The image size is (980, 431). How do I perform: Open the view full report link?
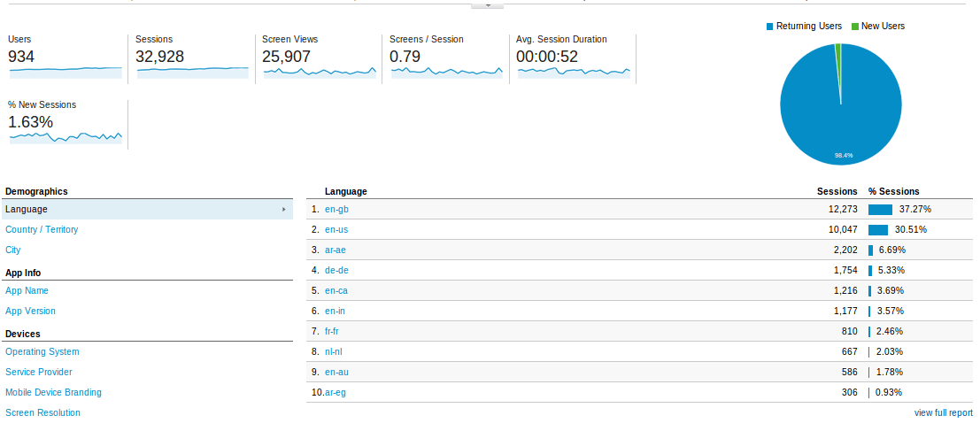tap(943, 412)
